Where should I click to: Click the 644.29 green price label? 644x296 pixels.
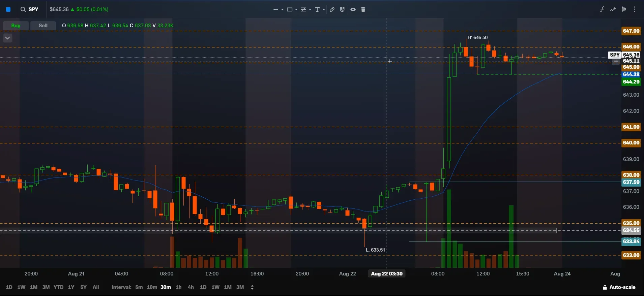[631, 82]
